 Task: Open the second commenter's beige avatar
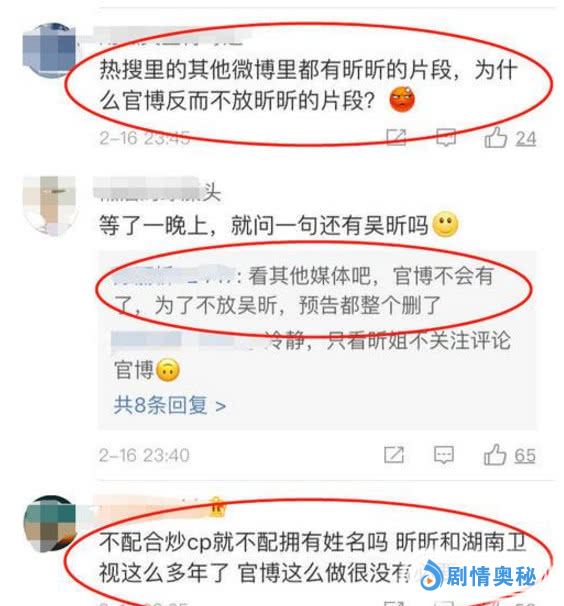[x=49, y=206]
